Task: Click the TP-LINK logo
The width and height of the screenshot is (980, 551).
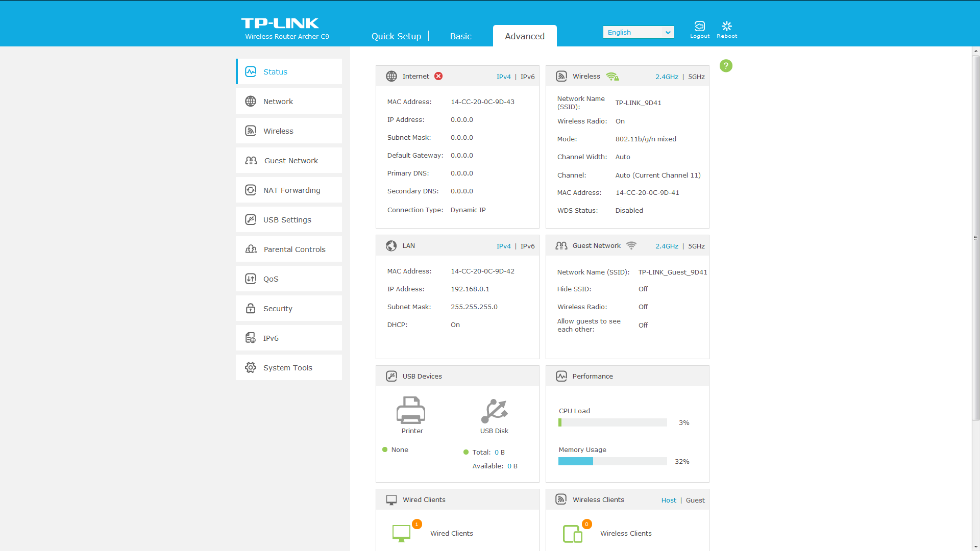Action: (x=280, y=23)
